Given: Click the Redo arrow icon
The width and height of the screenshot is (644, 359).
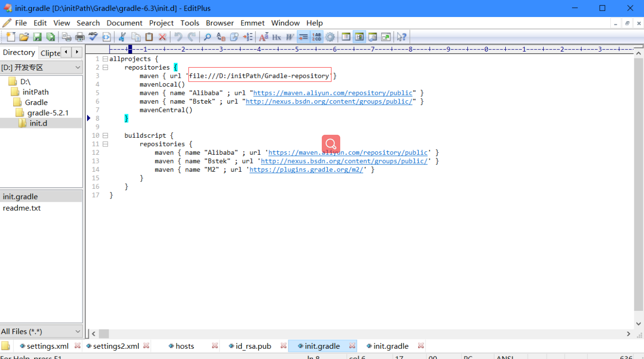Looking at the screenshot, I should 192,37.
